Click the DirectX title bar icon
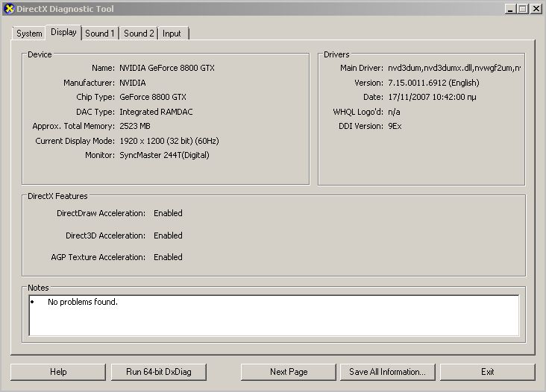The width and height of the screenshot is (546, 392). pos(10,9)
